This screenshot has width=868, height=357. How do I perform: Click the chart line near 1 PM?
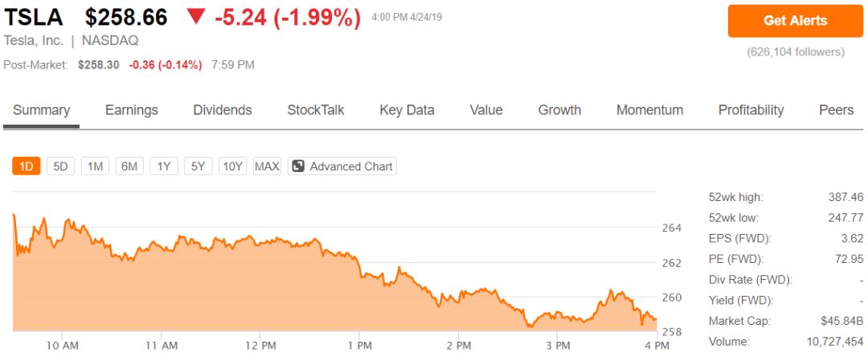pyautogui.click(x=359, y=265)
